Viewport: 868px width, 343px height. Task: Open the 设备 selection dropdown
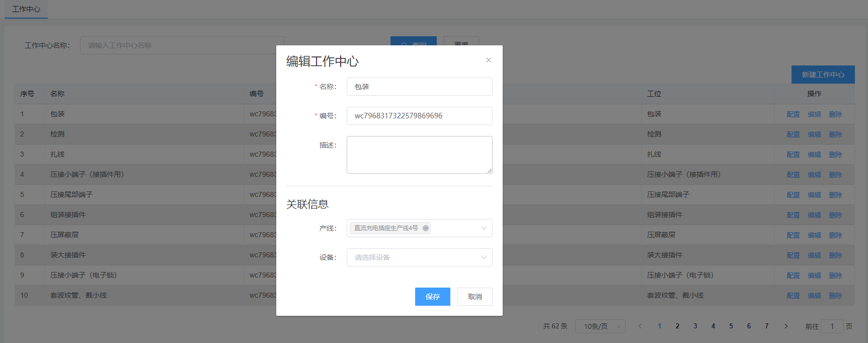click(419, 257)
